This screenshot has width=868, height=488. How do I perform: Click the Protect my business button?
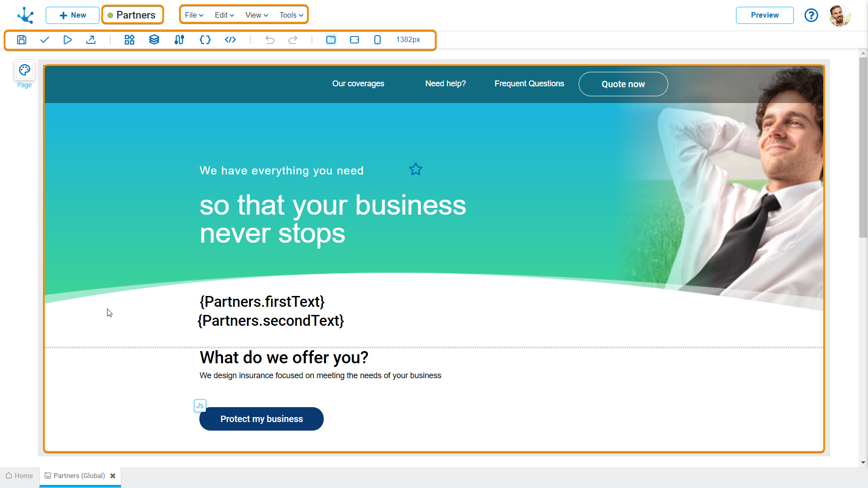click(x=261, y=418)
